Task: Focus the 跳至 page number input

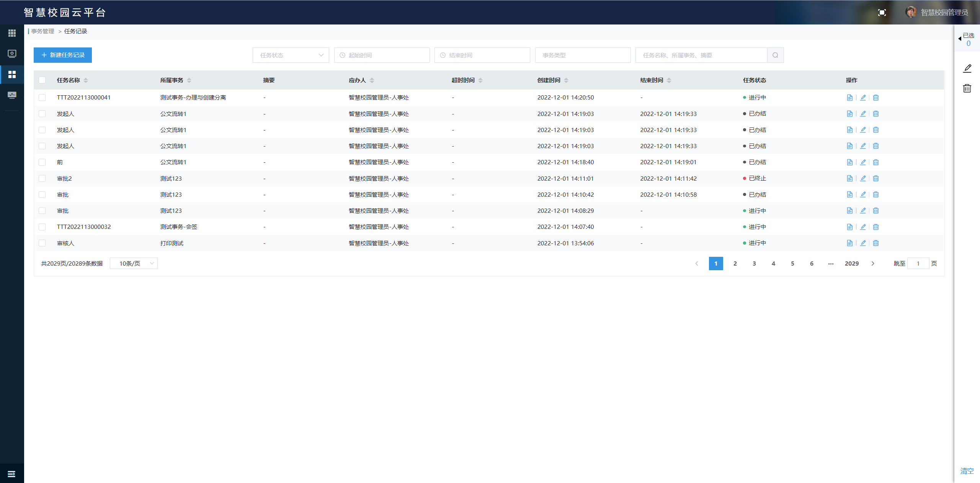Action: [918, 263]
